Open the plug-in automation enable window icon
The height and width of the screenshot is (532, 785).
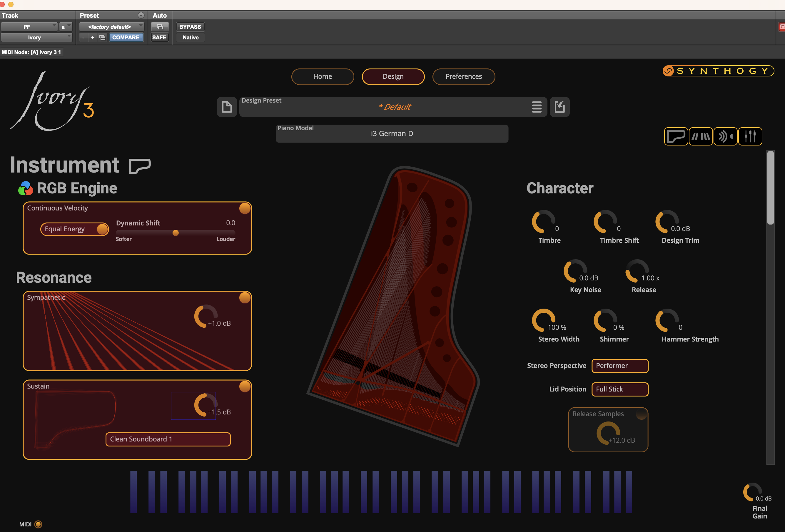coord(160,27)
